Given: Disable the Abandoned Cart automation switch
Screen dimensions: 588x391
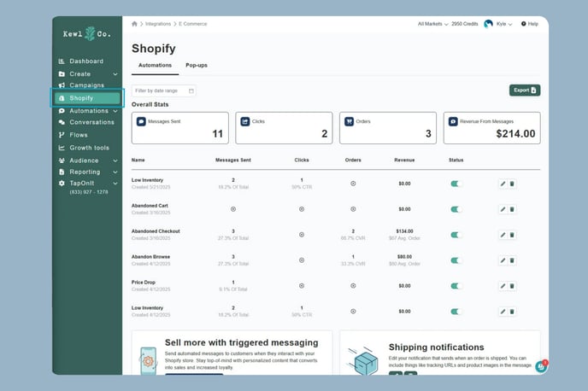Looking at the screenshot, I should point(456,209).
